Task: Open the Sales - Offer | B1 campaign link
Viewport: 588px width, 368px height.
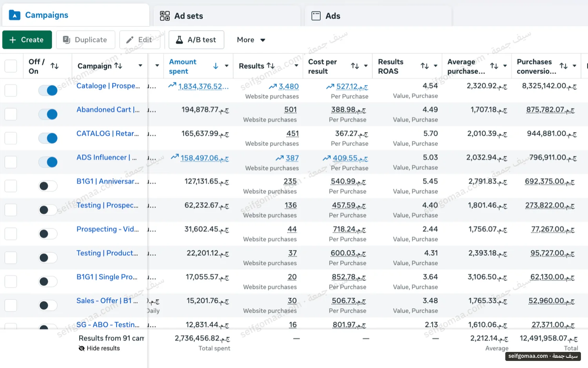Action: coord(107,301)
